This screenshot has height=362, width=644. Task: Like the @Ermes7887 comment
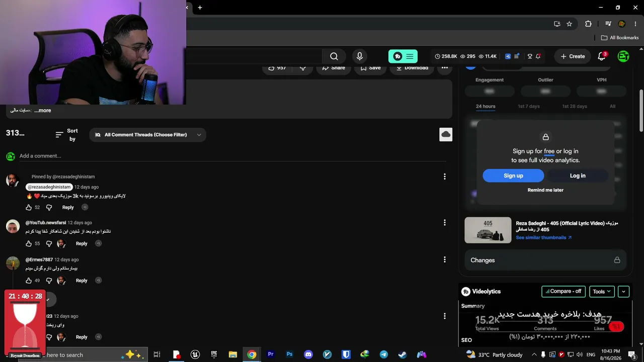(x=29, y=281)
